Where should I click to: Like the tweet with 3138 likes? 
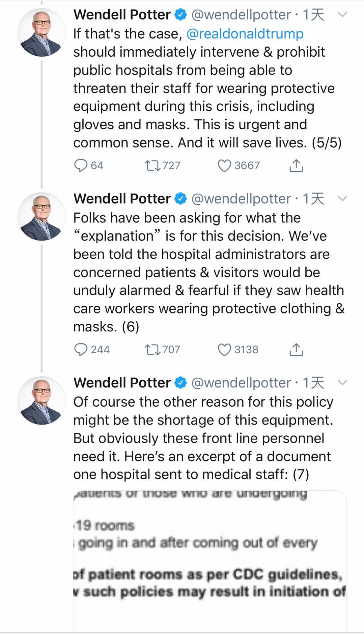pyautogui.click(x=224, y=350)
